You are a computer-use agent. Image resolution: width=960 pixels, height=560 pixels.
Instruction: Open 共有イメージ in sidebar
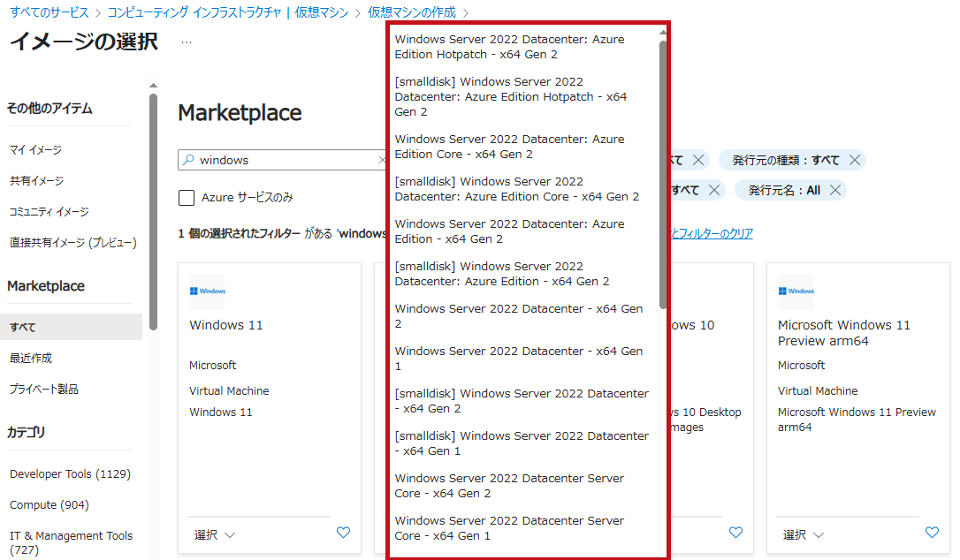(x=37, y=180)
